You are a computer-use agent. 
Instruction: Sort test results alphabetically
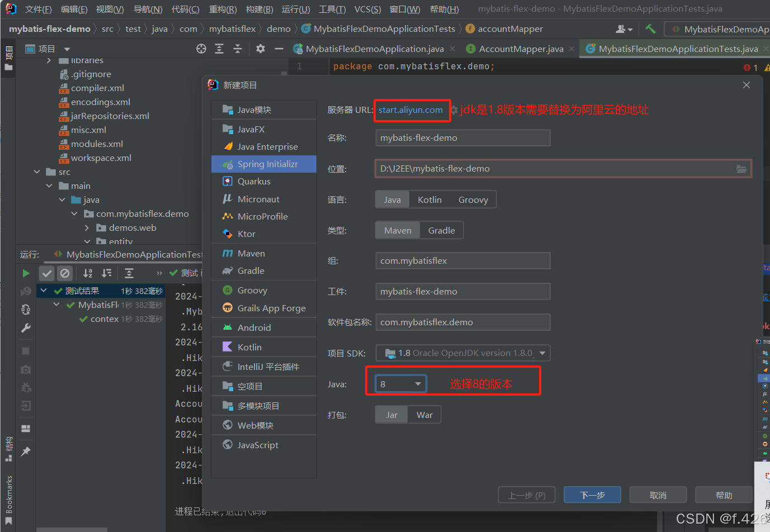(88, 273)
